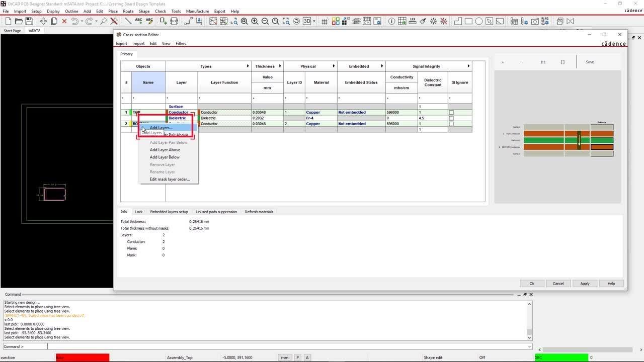This screenshot has width=644, height=362.
Task: Switch to Embedded layers setup tab
Action: coord(169,212)
